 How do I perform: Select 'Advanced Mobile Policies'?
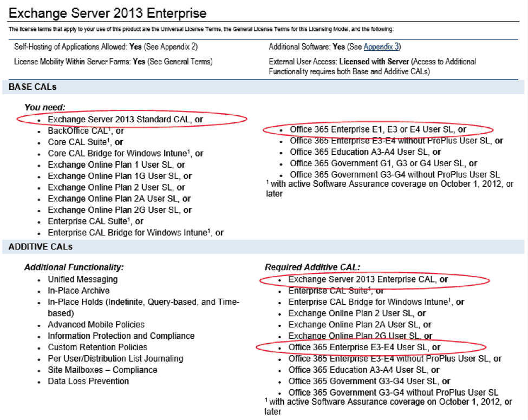96,325
